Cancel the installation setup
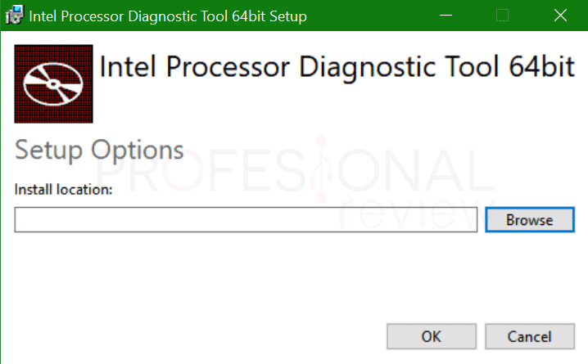The width and height of the screenshot is (588, 364). [x=530, y=336]
